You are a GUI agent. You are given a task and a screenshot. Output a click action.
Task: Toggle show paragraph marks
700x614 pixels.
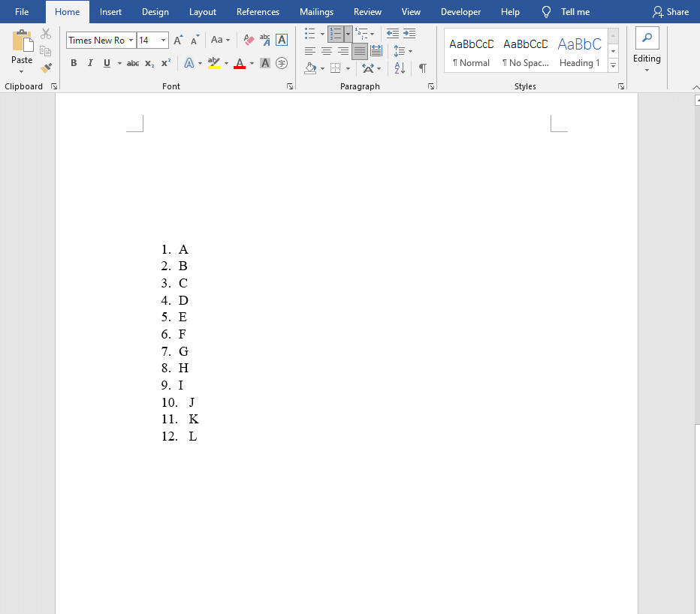click(422, 68)
